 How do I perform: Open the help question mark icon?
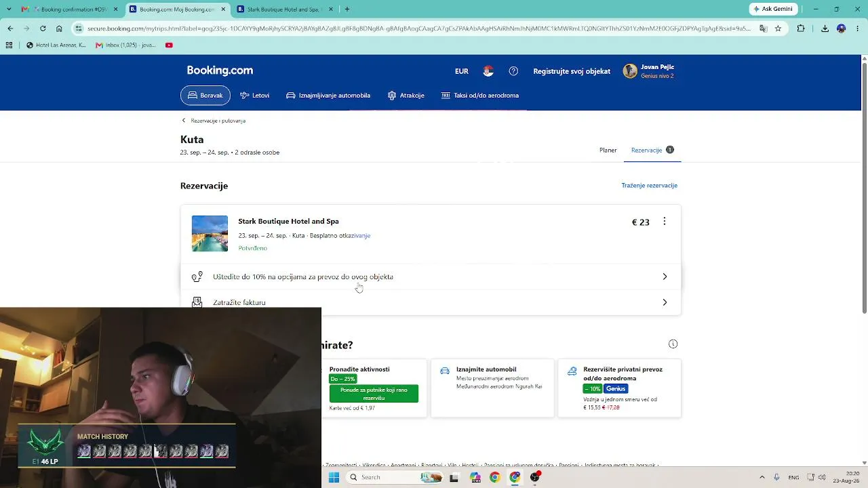(x=513, y=71)
